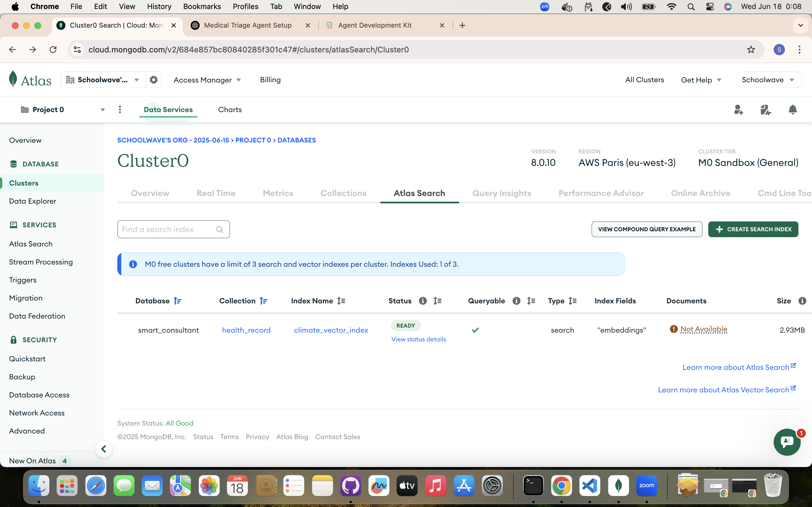Sort by the Index Name column
The image size is (812, 507).
point(341,301)
